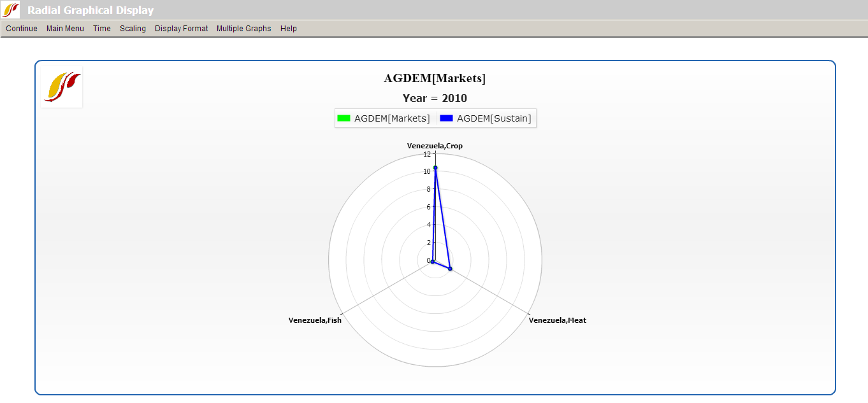Click the blue data point on the Meat axis

point(450,269)
